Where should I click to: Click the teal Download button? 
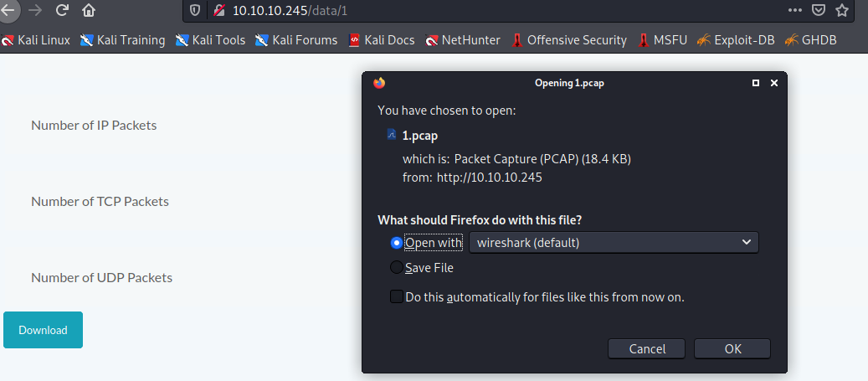pos(43,330)
